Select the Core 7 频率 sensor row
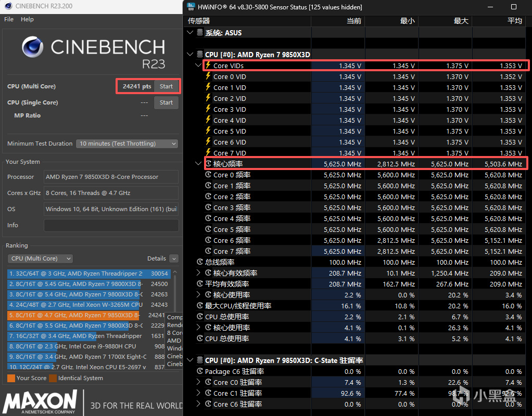Image resolution: width=532 pixels, height=416 pixels. coord(364,251)
